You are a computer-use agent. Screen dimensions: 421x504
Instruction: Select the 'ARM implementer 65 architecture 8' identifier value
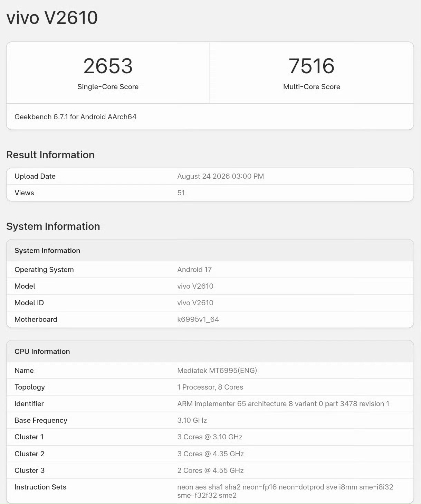coord(283,404)
